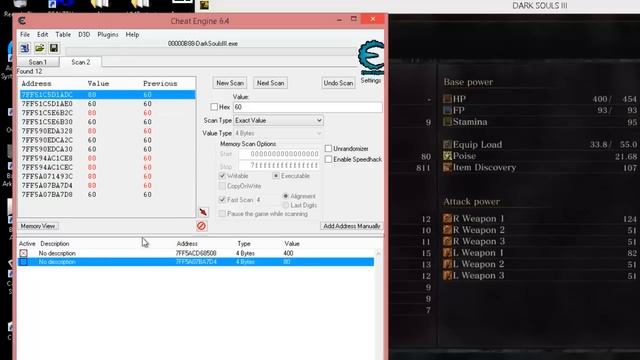The height and width of the screenshot is (360, 640).
Task: Select result row 7FF51C5E6B2C
Action: pyautogui.click(x=108, y=113)
